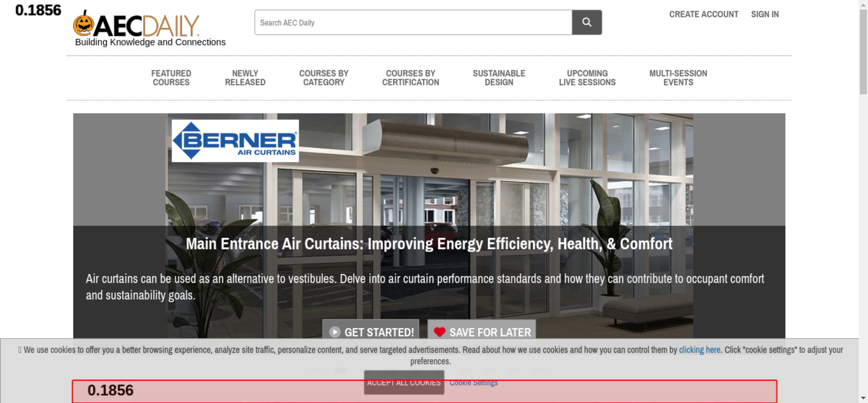The width and height of the screenshot is (868, 403).
Task: Open Cookie Settings link
Action: [473, 383]
